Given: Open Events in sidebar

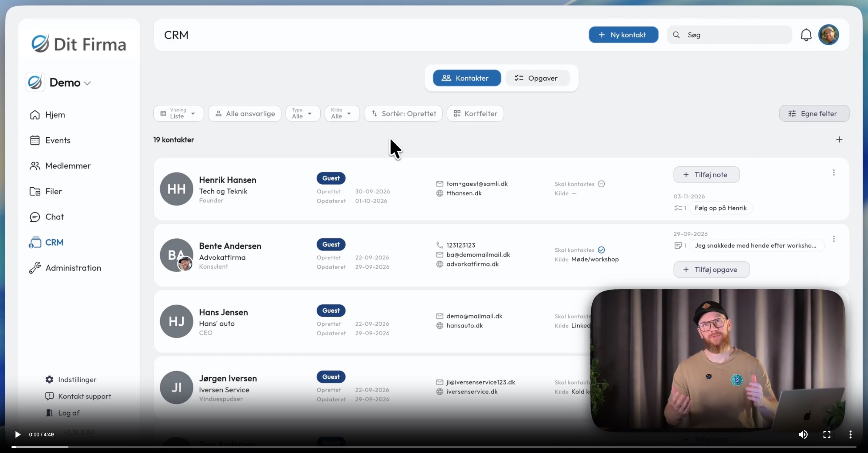Looking at the screenshot, I should (50, 140).
